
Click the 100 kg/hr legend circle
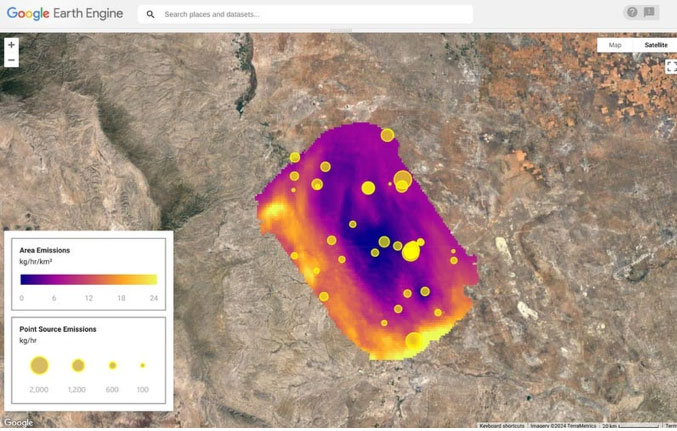pos(143,366)
